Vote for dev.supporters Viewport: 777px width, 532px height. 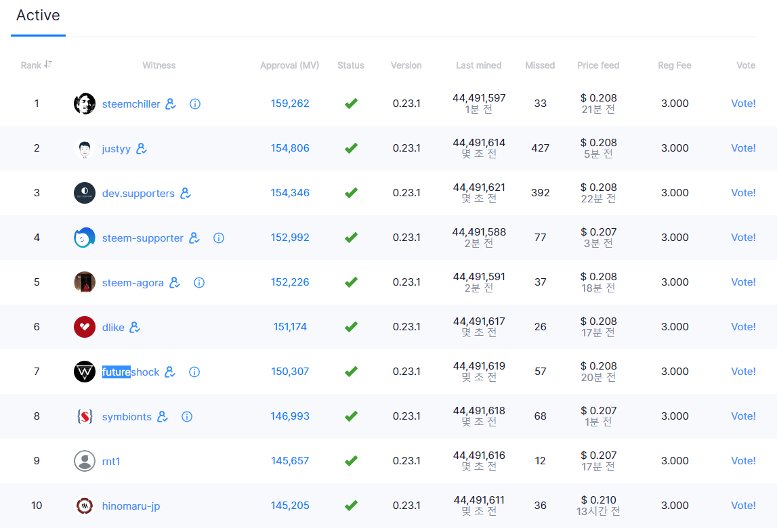[743, 193]
